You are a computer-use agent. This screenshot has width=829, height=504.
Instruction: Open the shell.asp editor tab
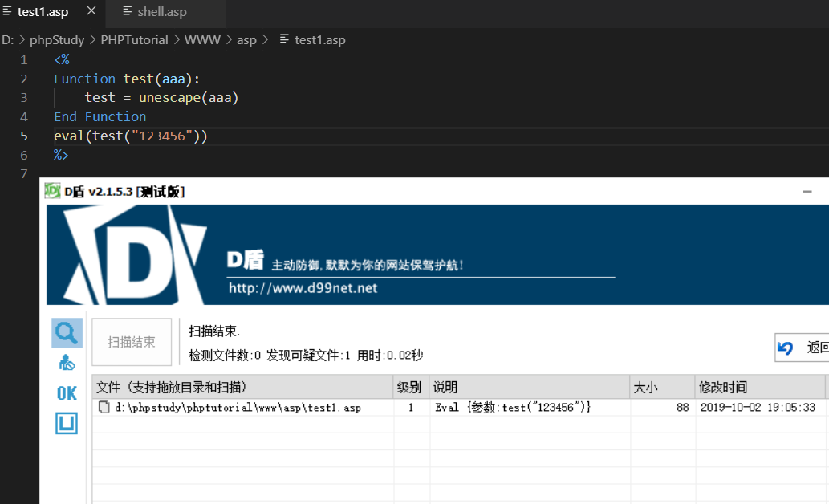click(162, 11)
